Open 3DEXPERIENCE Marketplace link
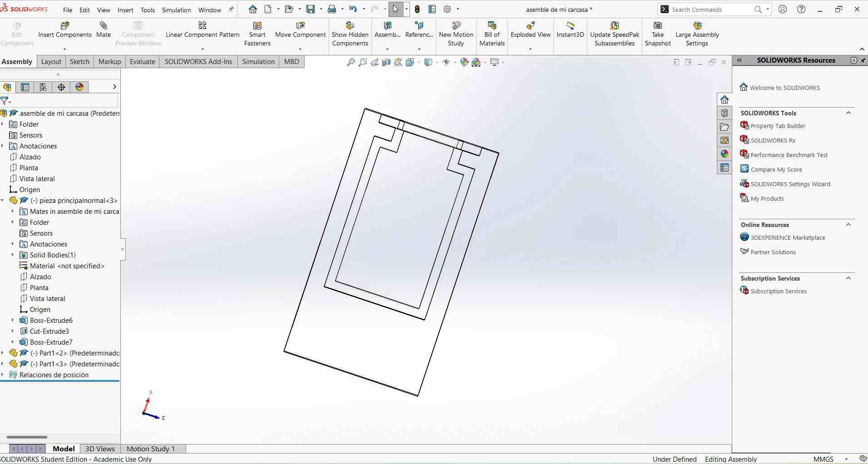Viewport: 868px width, 464px height. tap(788, 238)
